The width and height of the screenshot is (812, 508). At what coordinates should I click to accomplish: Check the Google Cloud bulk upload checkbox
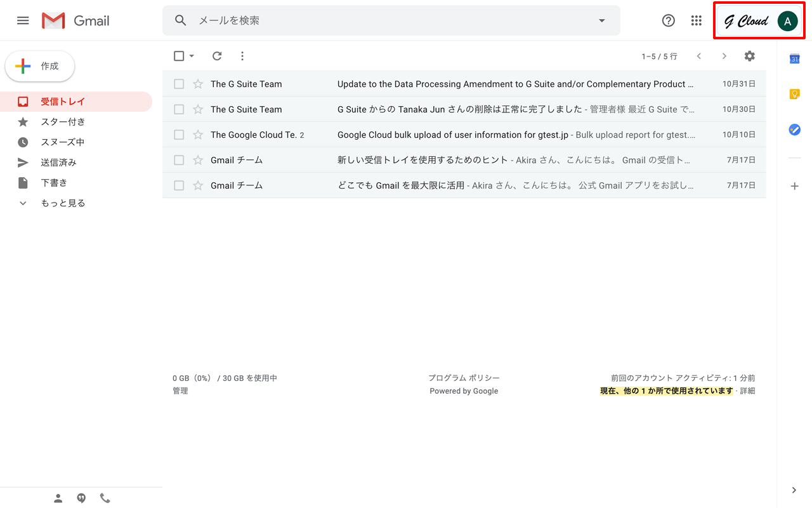pyautogui.click(x=179, y=135)
